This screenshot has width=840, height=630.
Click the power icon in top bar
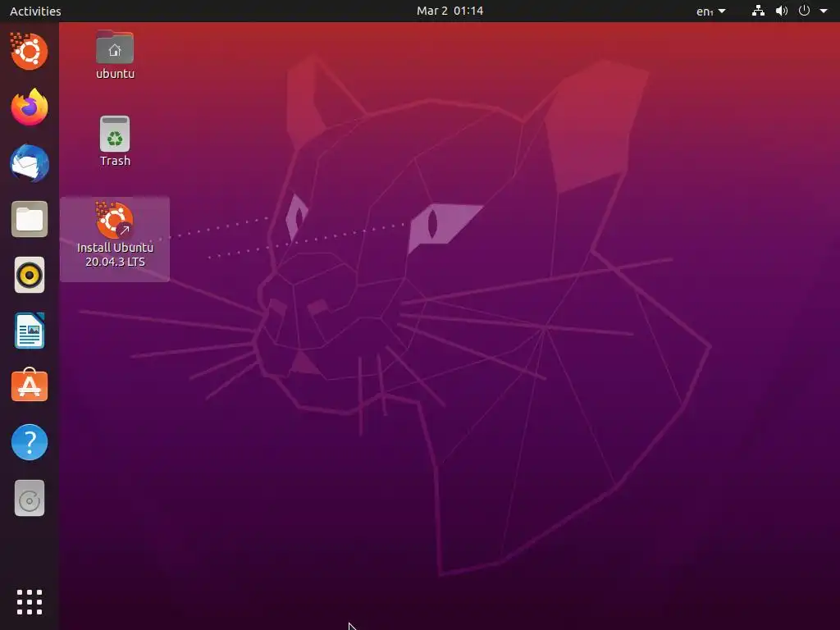click(x=804, y=11)
